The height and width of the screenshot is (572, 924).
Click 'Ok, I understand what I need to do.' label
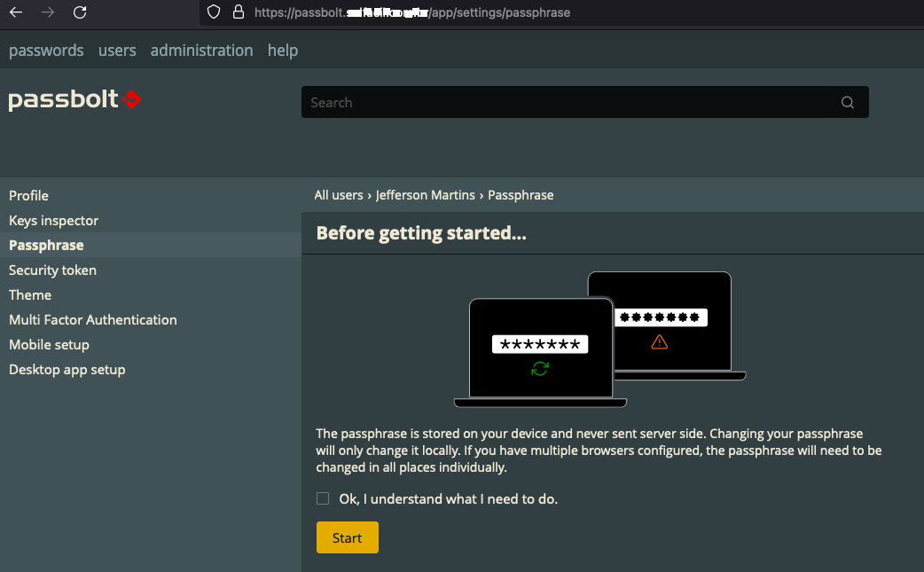pos(448,499)
